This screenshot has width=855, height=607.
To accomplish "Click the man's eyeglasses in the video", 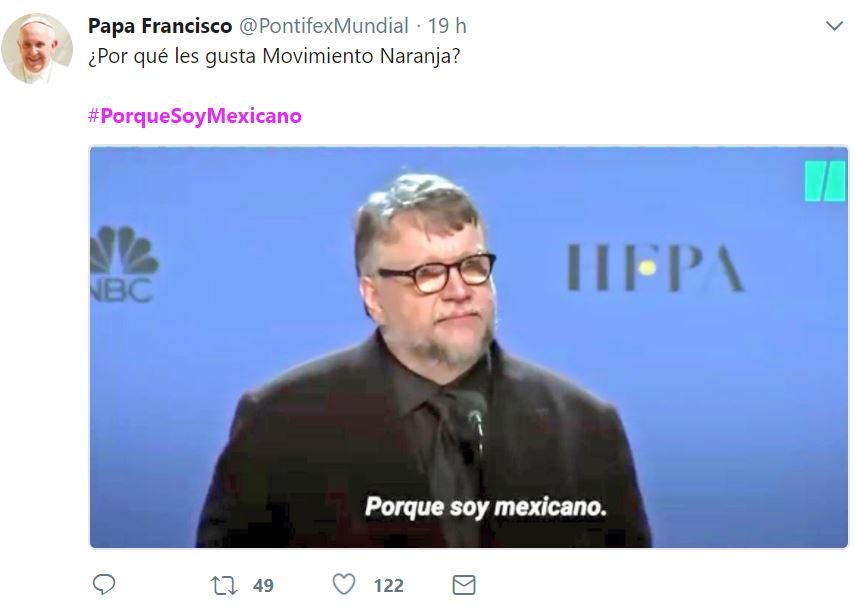I will click(436, 273).
